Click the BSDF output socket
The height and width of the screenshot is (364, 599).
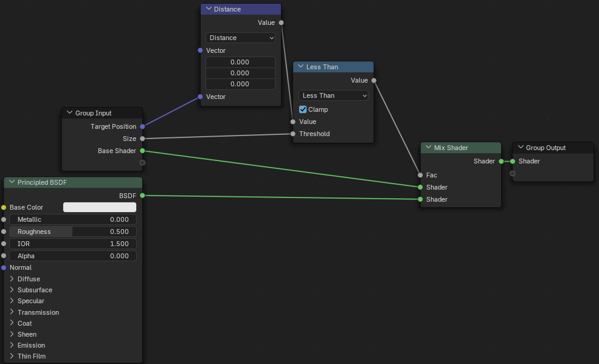(x=142, y=195)
